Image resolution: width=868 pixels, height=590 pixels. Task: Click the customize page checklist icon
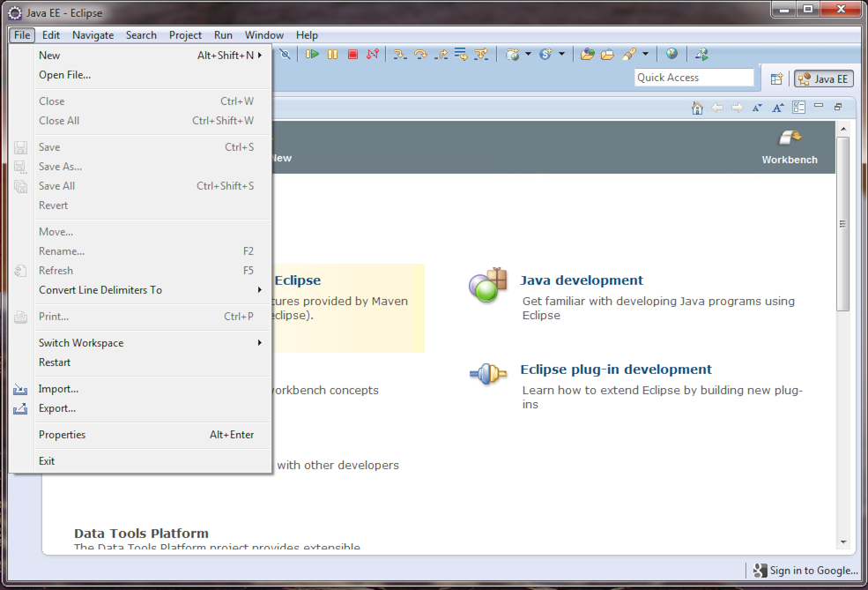tap(798, 108)
